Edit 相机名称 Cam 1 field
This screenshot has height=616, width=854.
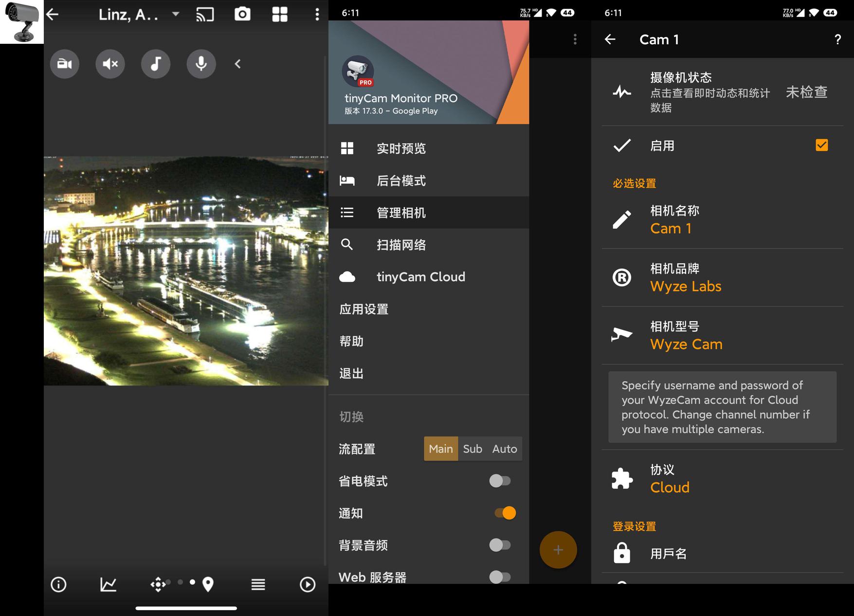pos(723,219)
